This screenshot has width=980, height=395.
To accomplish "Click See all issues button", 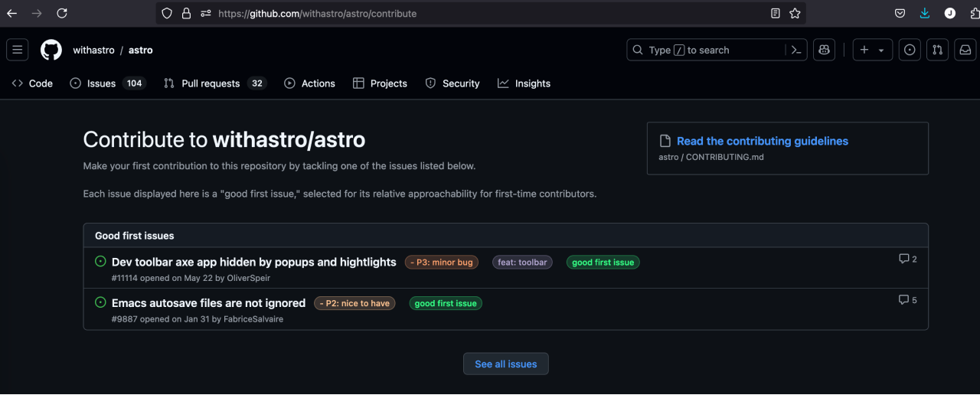I will (x=505, y=364).
